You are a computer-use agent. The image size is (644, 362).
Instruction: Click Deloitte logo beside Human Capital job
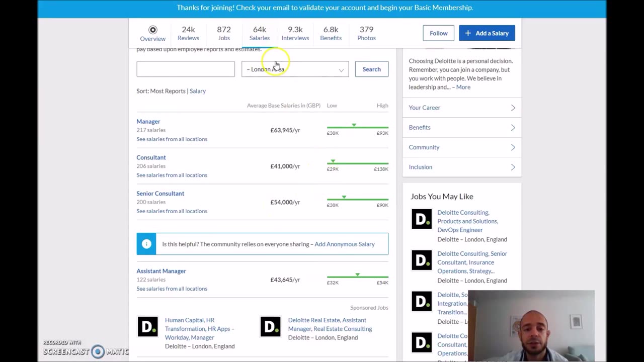(147, 327)
